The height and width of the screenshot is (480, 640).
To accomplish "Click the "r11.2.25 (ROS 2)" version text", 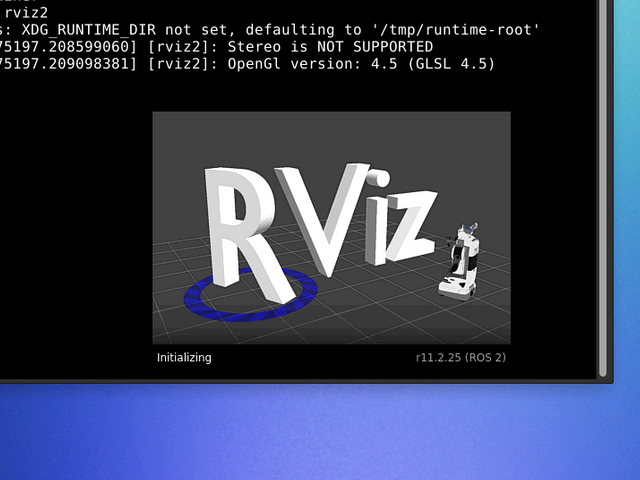I will click(x=461, y=358).
